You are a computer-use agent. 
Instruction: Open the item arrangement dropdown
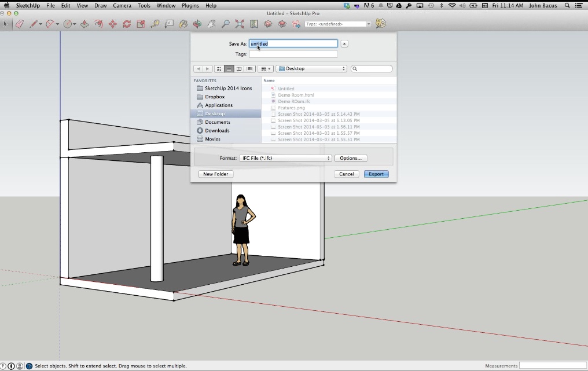coord(266,69)
